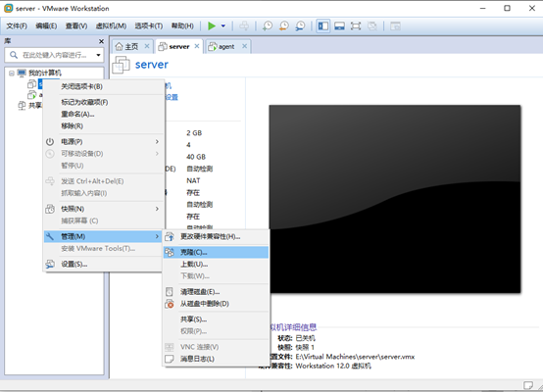Image resolution: width=543 pixels, height=392 pixels.
Task: Choose 从磁盘中删除(D) in submenu
Action: (216, 304)
